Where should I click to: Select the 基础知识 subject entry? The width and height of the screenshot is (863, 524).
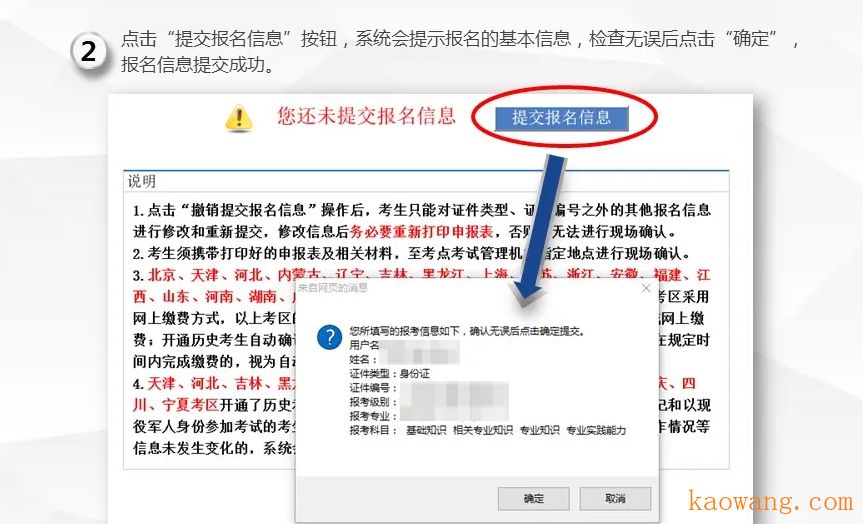click(x=425, y=430)
